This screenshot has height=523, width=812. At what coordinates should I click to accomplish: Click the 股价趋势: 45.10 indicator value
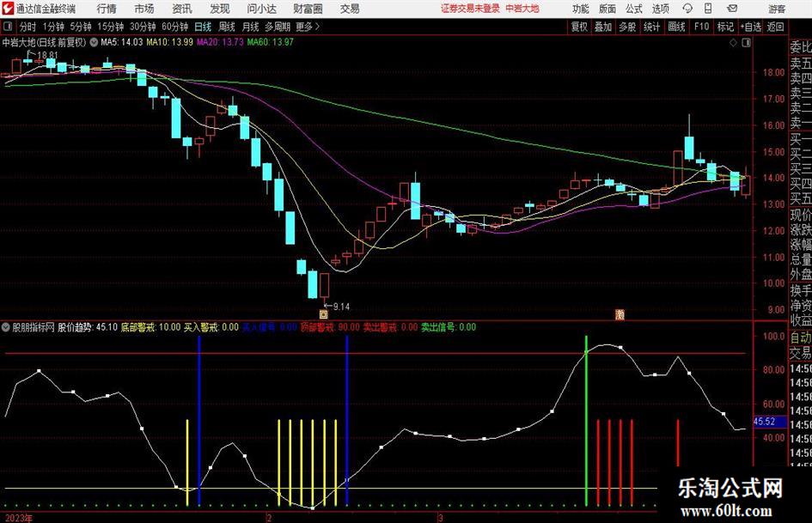[x=88, y=327]
